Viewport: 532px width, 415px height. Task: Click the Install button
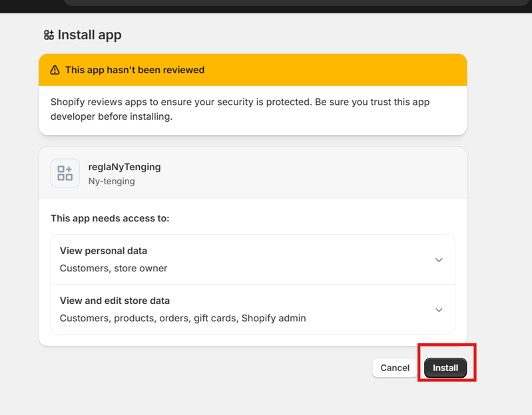coord(445,368)
